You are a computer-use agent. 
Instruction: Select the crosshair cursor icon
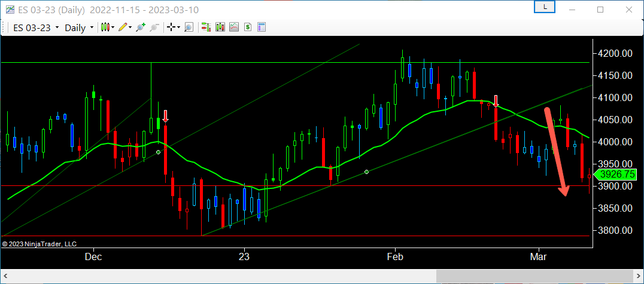[171, 28]
